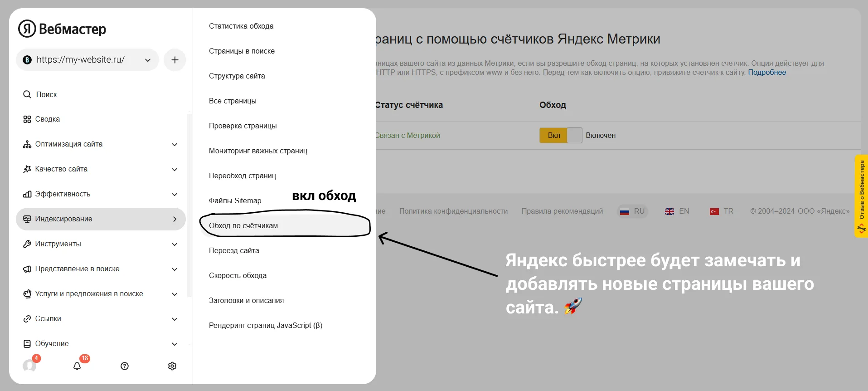Open the help question mark icon
Image resolution: width=868 pixels, height=391 pixels.
pyautogui.click(x=125, y=366)
